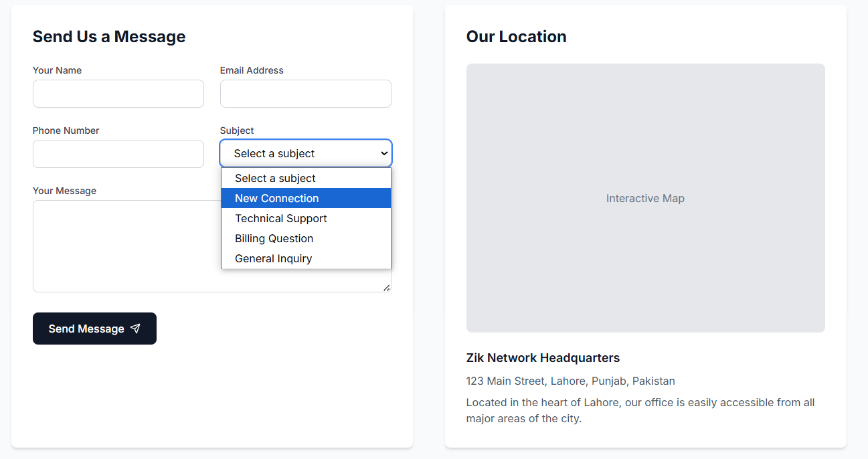Click the Interactive Map placeholder
The width and height of the screenshot is (868, 459).
(645, 198)
